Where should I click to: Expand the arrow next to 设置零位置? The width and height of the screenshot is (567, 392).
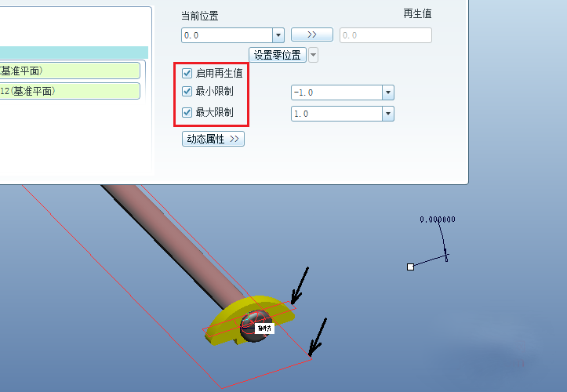tap(313, 56)
